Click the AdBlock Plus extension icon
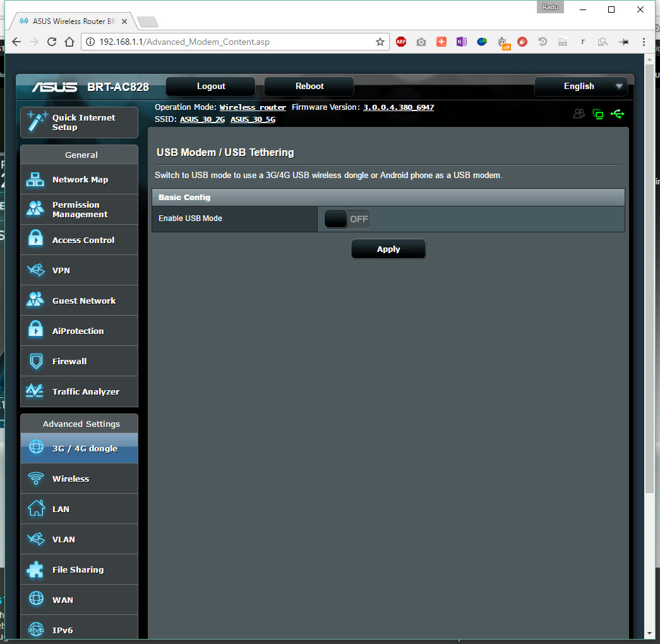 (x=401, y=42)
